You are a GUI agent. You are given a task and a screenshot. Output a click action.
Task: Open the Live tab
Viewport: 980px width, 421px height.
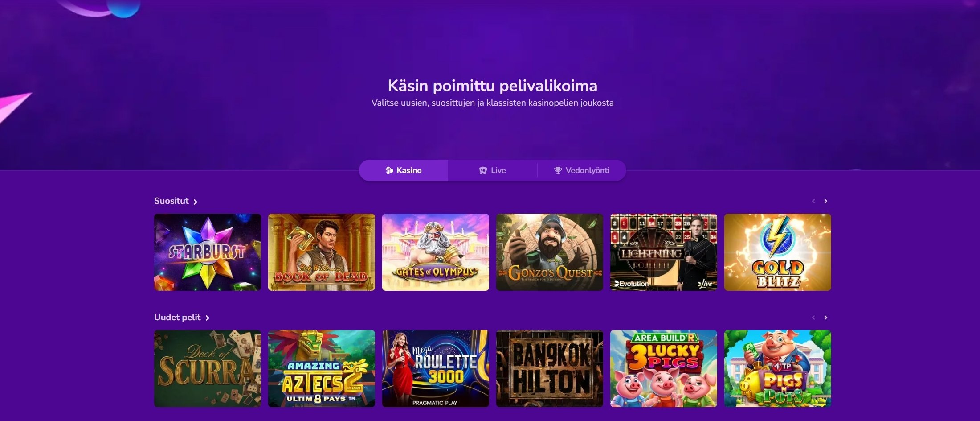pos(493,170)
